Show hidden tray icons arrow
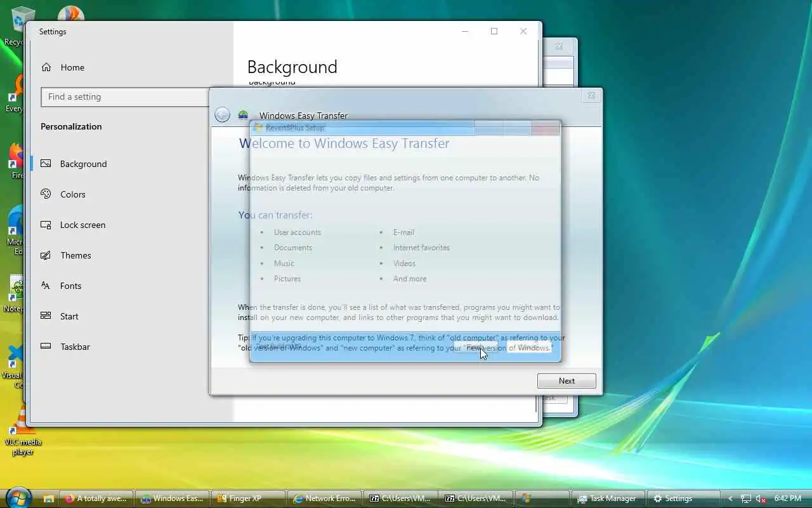Image resolution: width=812 pixels, height=508 pixels. [730, 498]
